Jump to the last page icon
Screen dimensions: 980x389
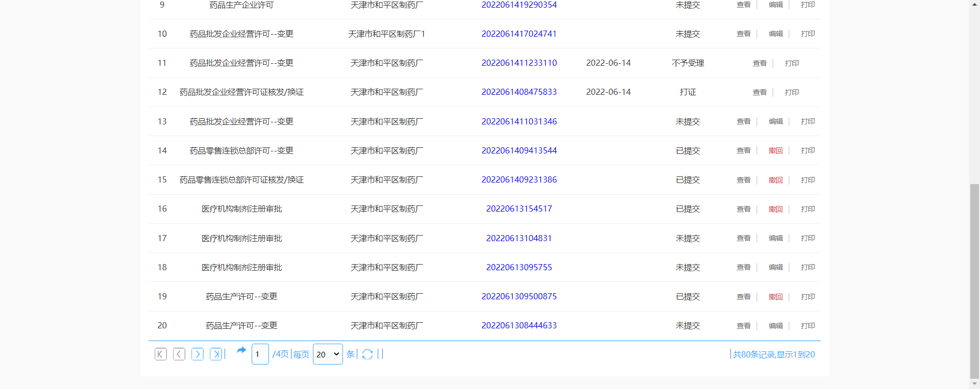pyautogui.click(x=216, y=354)
